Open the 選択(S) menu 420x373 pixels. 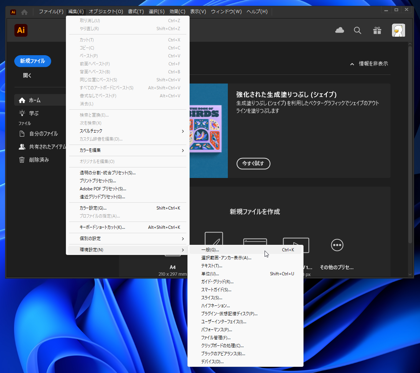tap(156, 12)
